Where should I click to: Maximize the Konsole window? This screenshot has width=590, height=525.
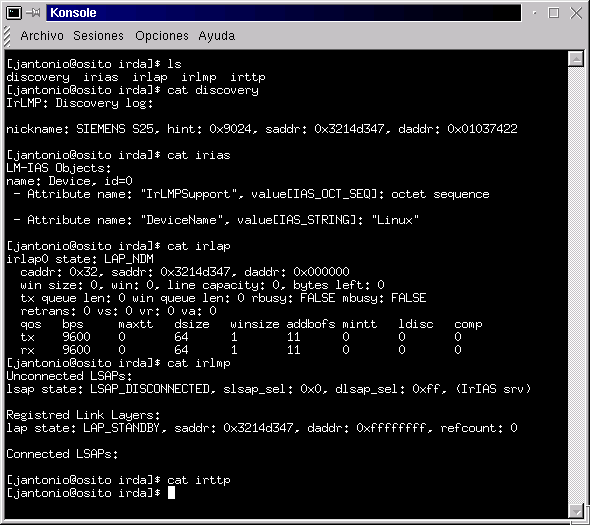pyautogui.click(x=554, y=13)
